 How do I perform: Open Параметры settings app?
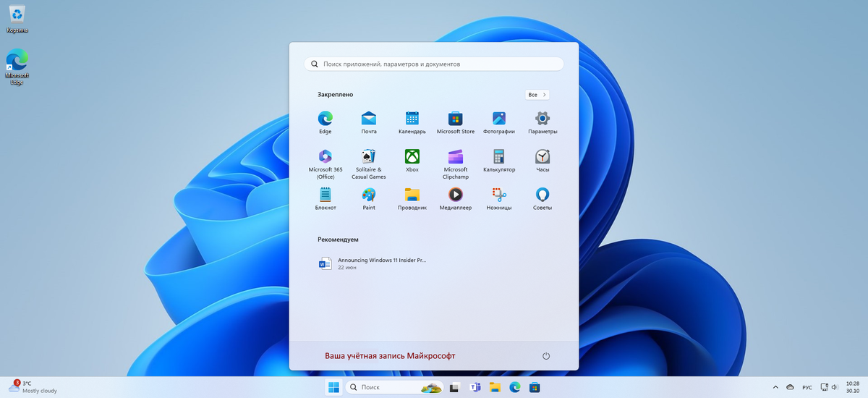[542, 122]
